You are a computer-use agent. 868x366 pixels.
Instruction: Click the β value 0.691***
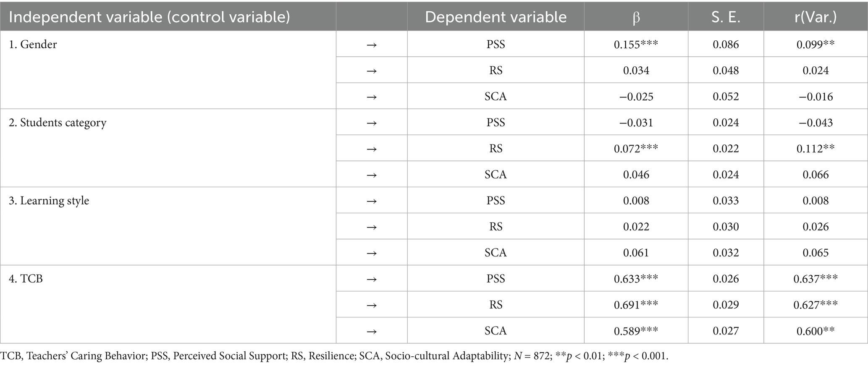[636, 305]
